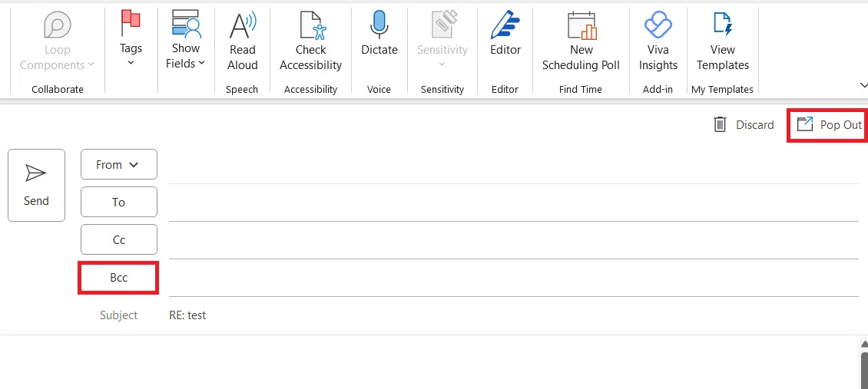Start Read Aloud speech
868x389 pixels.
[x=243, y=41]
